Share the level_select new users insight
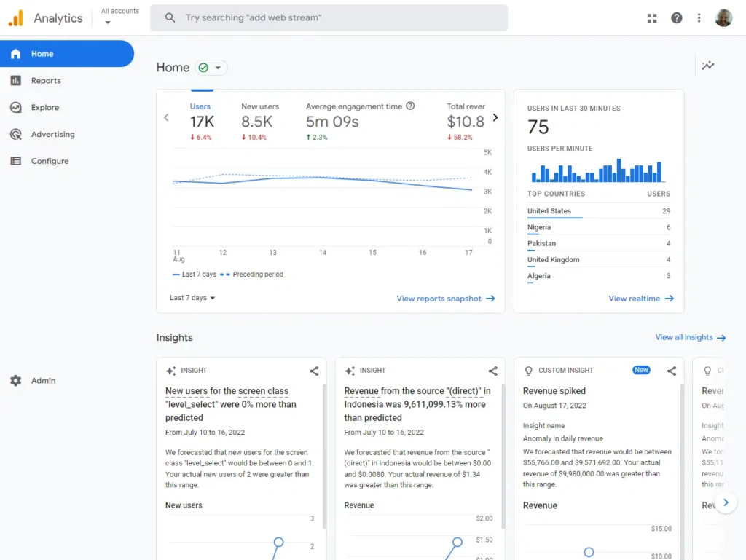The height and width of the screenshot is (560, 746). [x=314, y=371]
